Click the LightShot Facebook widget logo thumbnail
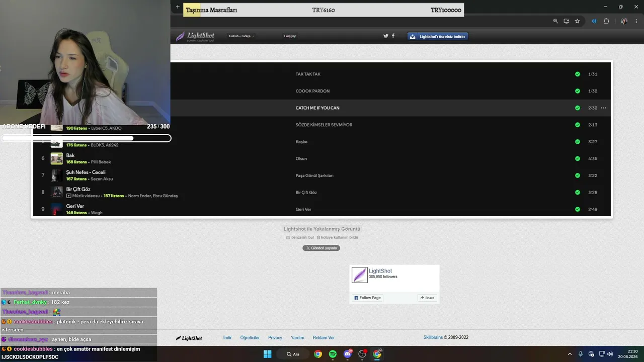644x362 pixels. (360, 275)
